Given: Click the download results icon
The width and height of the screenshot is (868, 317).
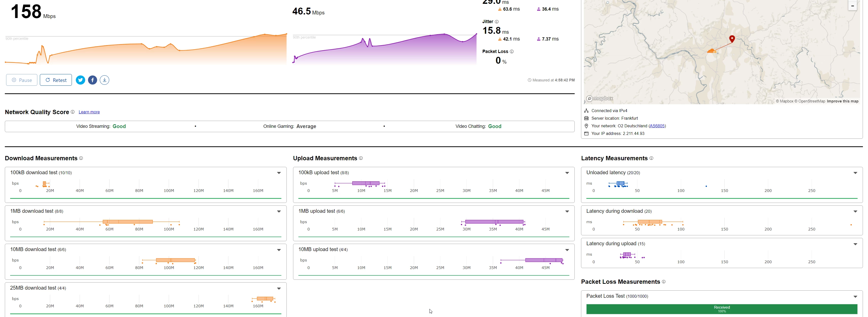Looking at the screenshot, I should (104, 80).
